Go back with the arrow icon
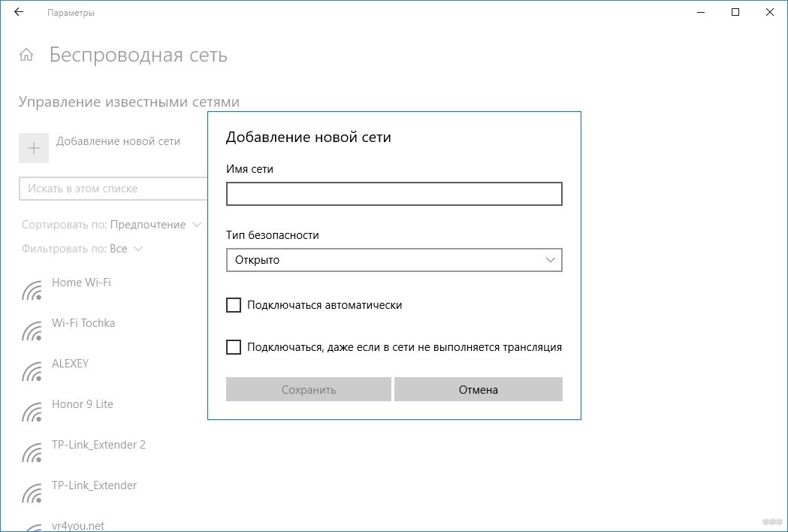 19,12
